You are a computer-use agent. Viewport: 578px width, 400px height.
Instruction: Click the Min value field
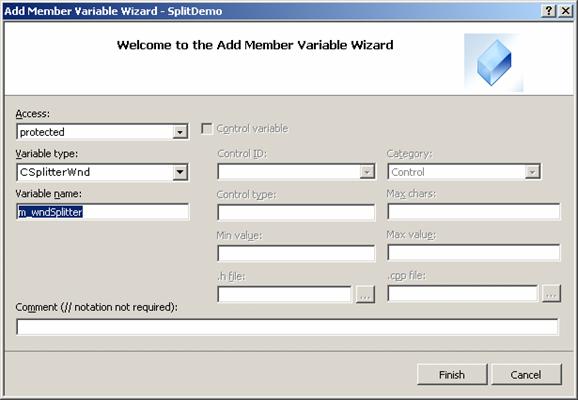coord(296,253)
